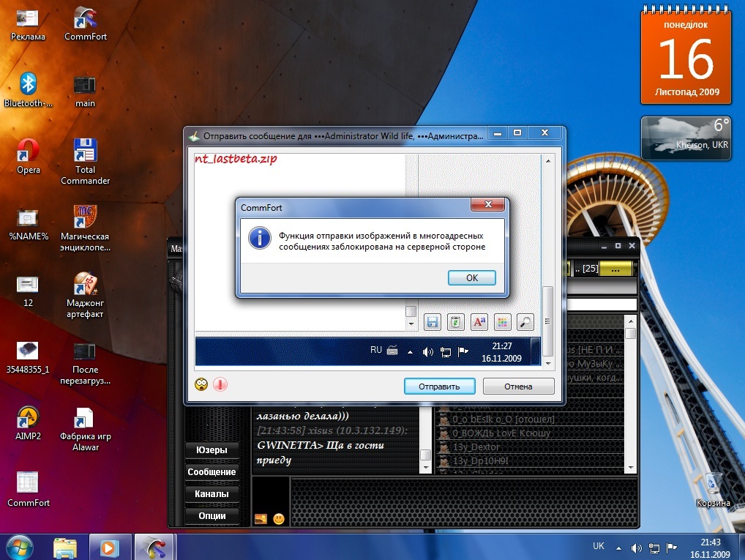Click the red exclamation mark icon
Image resolution: width=745 pixels, height=560 pixels.
[x=220, y=384]
